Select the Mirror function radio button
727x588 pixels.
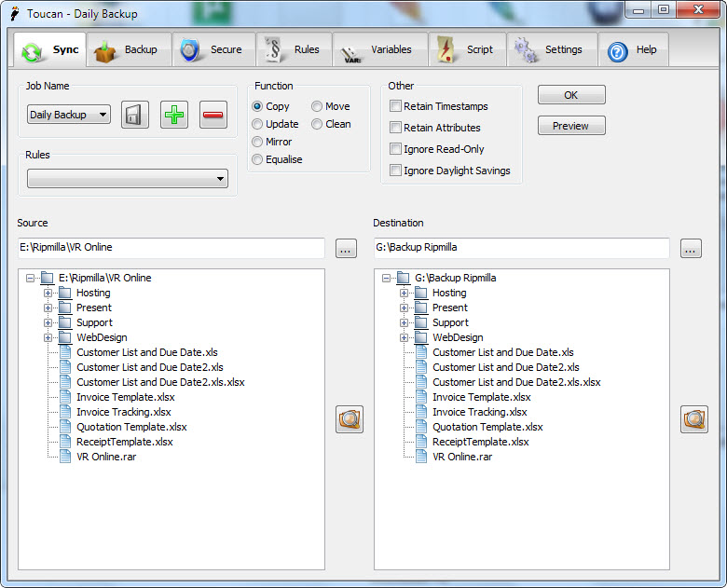pyautogui.click(x=258, y=142)
